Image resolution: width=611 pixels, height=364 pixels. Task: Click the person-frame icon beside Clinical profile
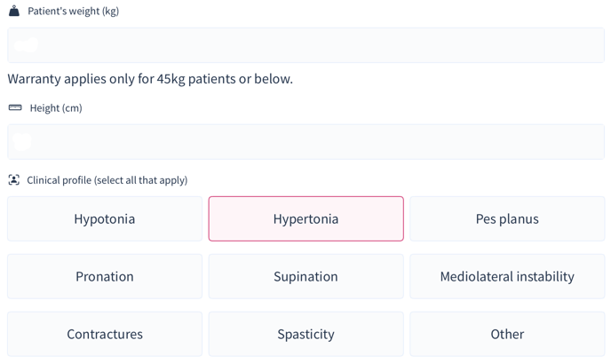click(x=14, y=180)
